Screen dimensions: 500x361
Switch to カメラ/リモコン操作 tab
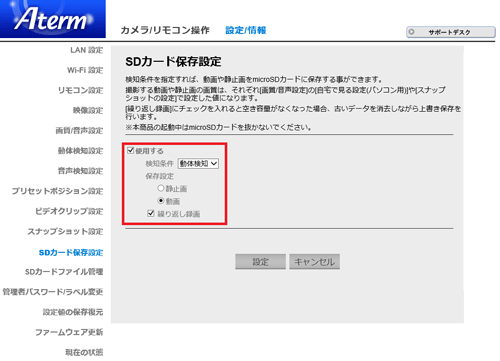pos(165,30)
